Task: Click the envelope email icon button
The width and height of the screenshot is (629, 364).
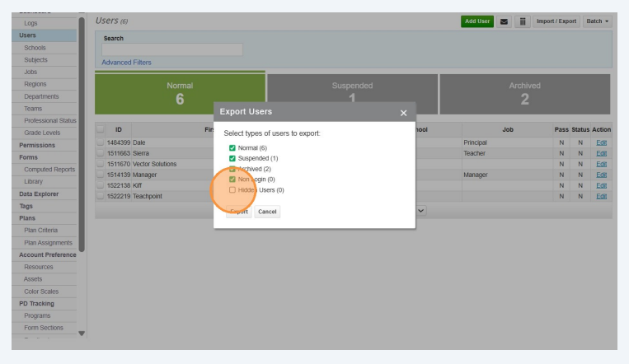Action: (x=504, y=21)
